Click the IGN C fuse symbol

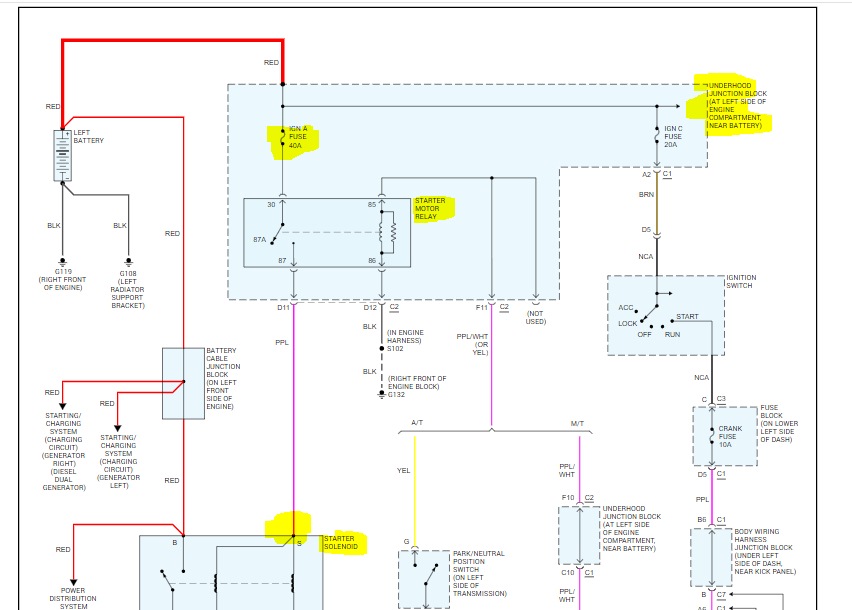(x=657, y=136)
